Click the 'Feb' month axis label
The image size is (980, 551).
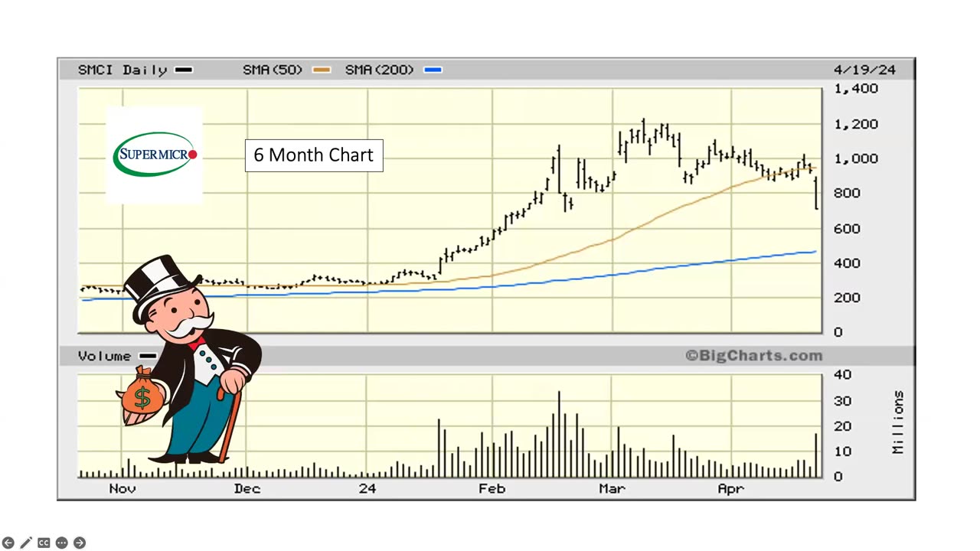(x=492, y=488)
